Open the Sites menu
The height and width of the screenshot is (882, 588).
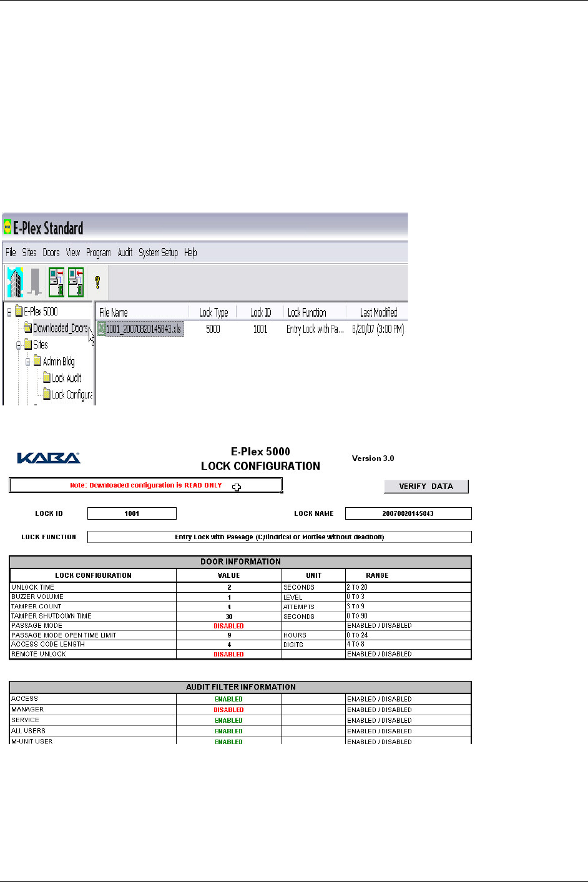coord(29,252)
